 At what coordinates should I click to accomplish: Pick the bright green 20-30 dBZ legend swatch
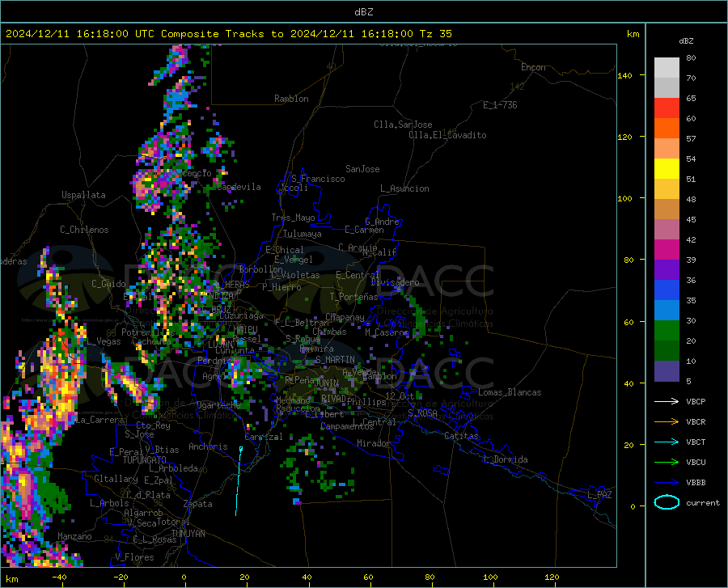tap(667, 331)
